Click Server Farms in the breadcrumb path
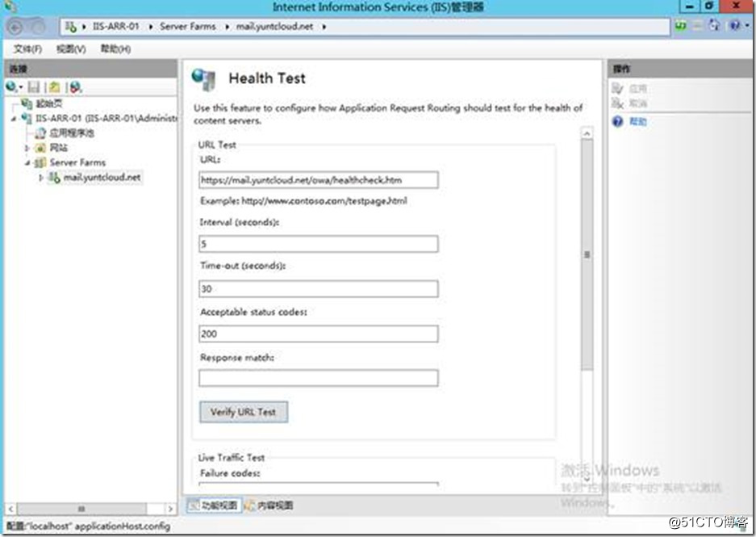The width and height of the screenshot is (756, 537). (x=187, y=27)
